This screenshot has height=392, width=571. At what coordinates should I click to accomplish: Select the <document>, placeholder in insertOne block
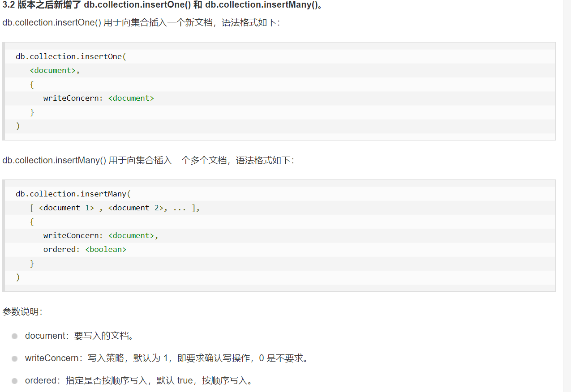[x=54, y=70]
